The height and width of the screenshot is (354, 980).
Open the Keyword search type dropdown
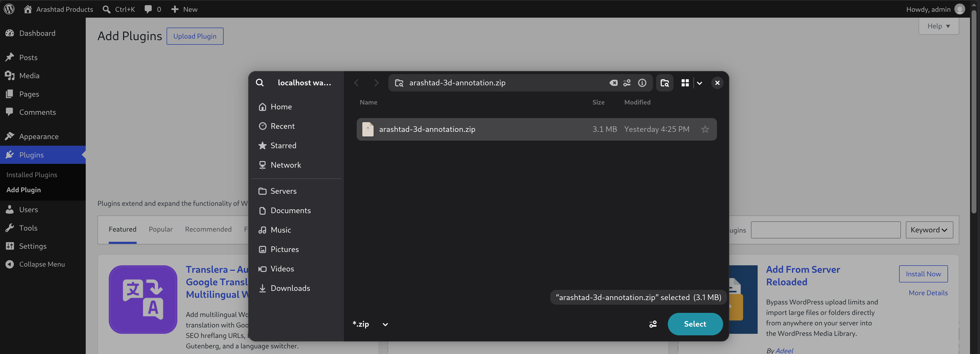click(x=929, y=230)
